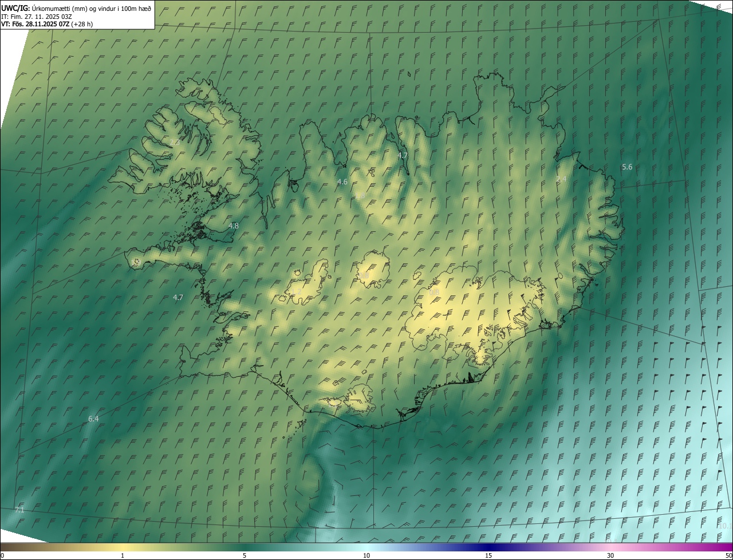This screenshot has height=560, width=733.
Task: Click the 2.8 value just below the 4.6 label
Action: click(x=360, y=196)
